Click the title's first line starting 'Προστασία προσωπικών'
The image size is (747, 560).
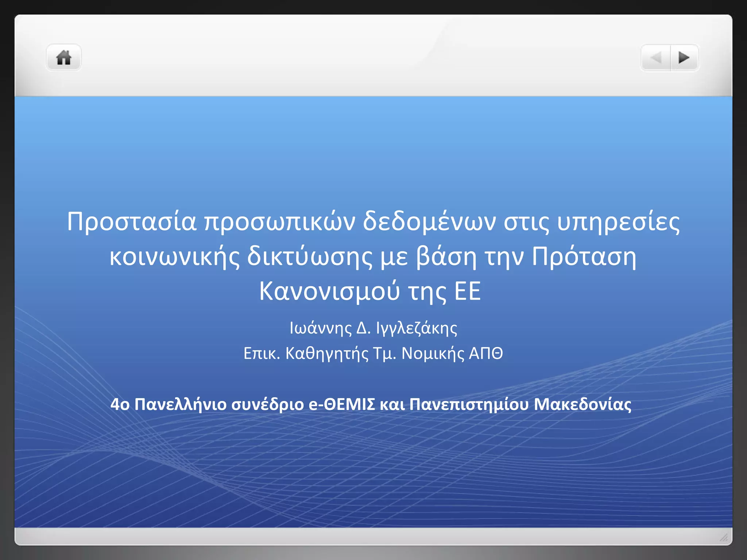[x=373, y=221]
